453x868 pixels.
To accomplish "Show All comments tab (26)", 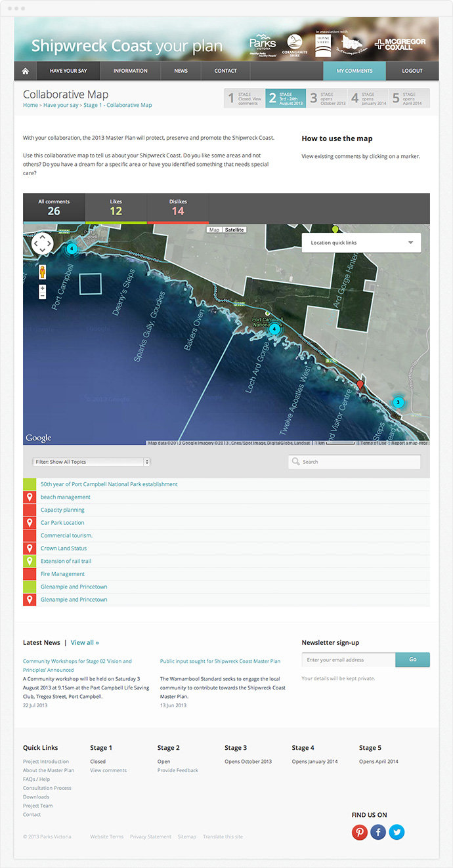I will coord(54,208).
